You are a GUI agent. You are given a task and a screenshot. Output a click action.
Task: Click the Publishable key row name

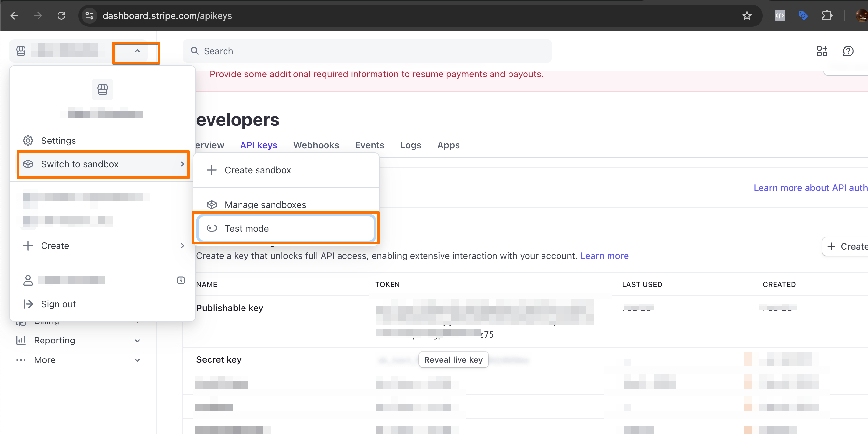pyautogui.click(x=229, y=308)
